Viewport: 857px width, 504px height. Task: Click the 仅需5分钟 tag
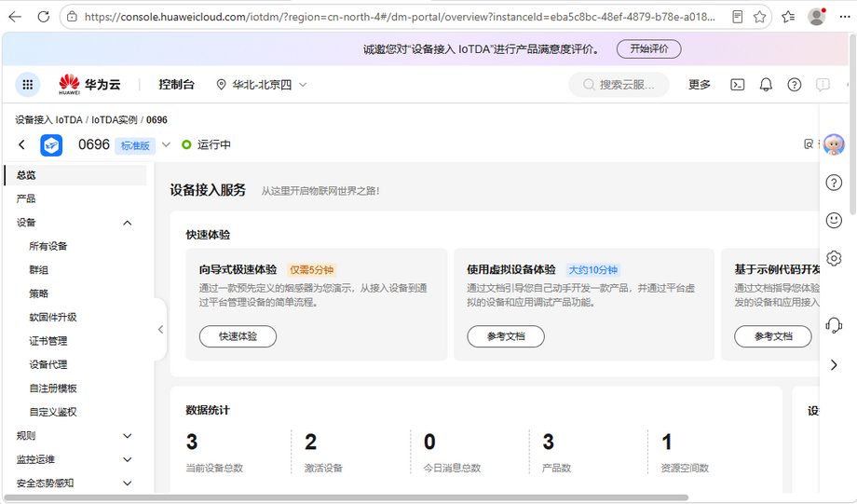(311, 270)
